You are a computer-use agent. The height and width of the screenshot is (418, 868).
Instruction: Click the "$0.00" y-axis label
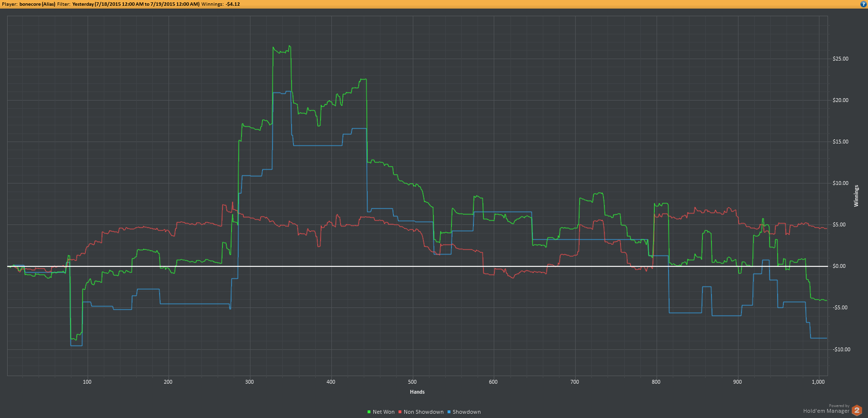pos(839,266)
